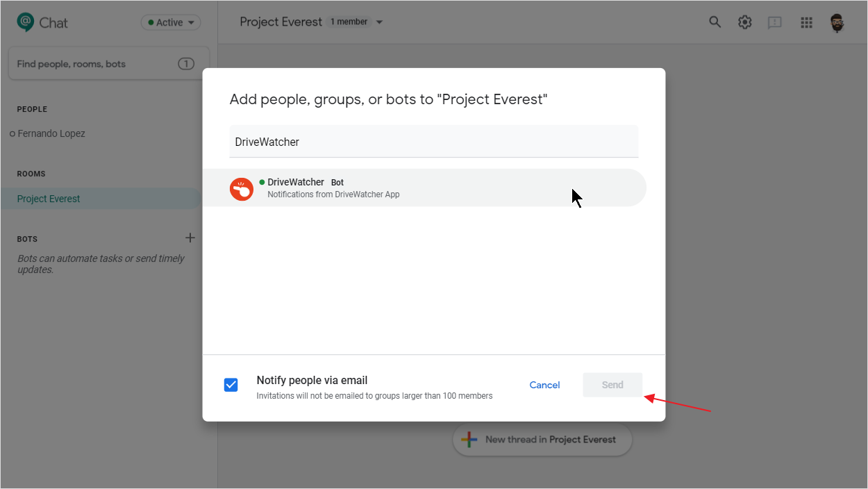This screenshot has height=489, width=868.
Task: Click the profile avatar
Action: pyautogui.click(x=837, y=22)
